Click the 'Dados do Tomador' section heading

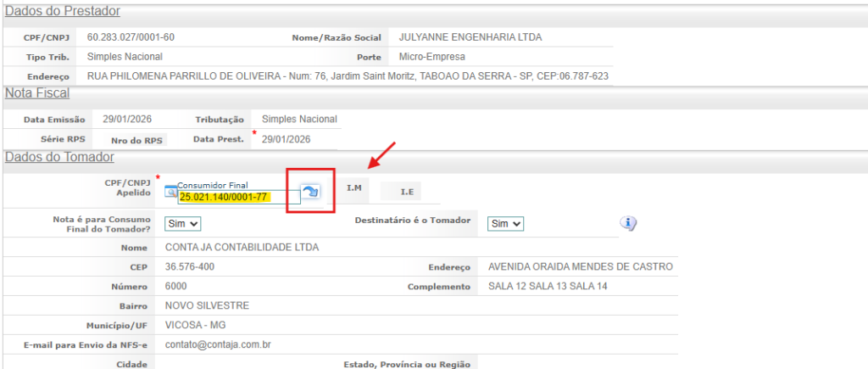(x=59, y=156)
